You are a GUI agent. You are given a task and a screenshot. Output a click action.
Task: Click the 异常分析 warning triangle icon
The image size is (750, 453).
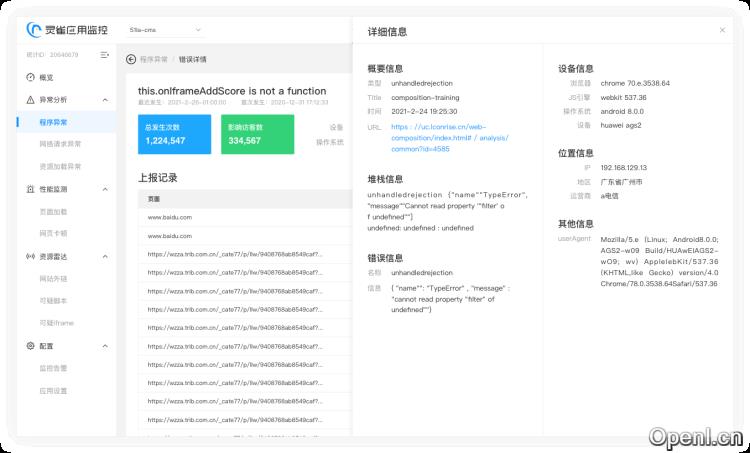[x=31, y=100]
